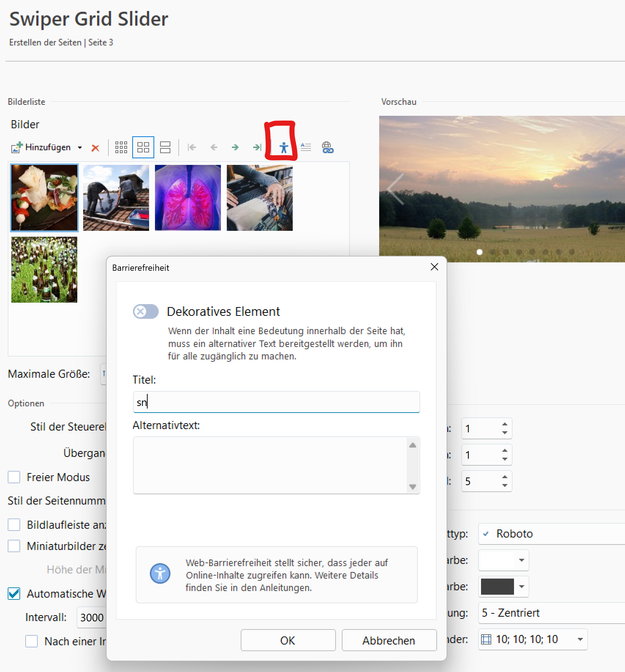The image size is (625, 672).
Task: Select the lungs image thumbnail
Action: (x=188, y=198)
